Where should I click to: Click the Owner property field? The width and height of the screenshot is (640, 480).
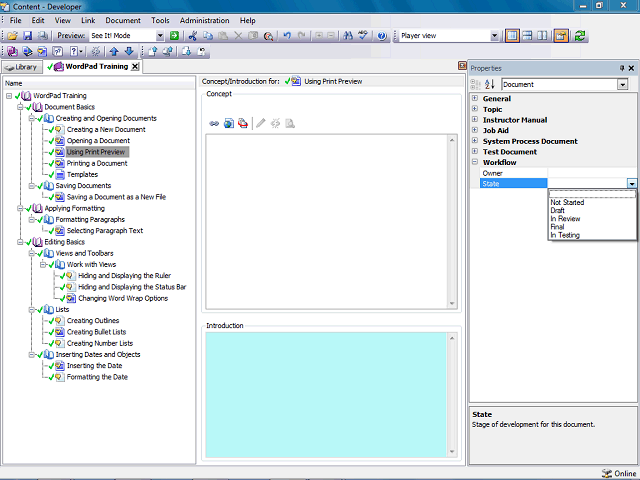tap(592, 173)
